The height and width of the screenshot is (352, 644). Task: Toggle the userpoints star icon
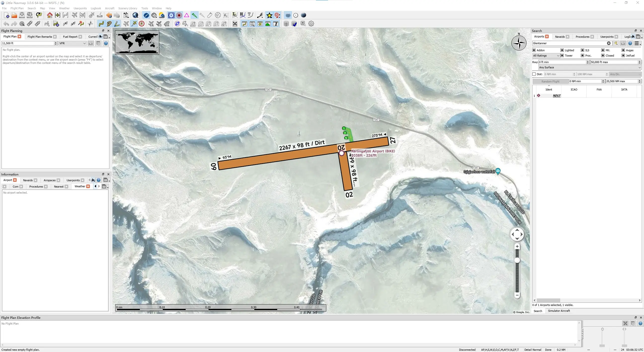point(269,15)
